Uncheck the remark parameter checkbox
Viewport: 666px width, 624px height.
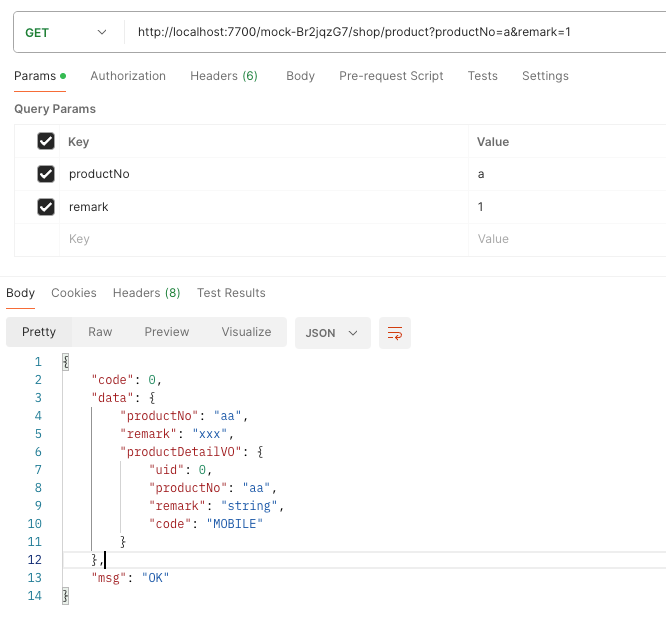point(45,207)
